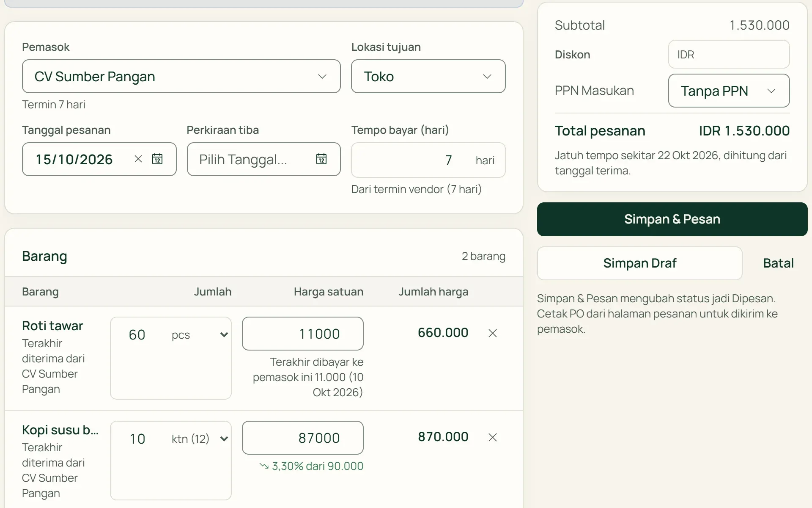812x508 pixels.
Task: Click the Total pesanan amount IDR 1.530.000
Action: click(744, 131)
